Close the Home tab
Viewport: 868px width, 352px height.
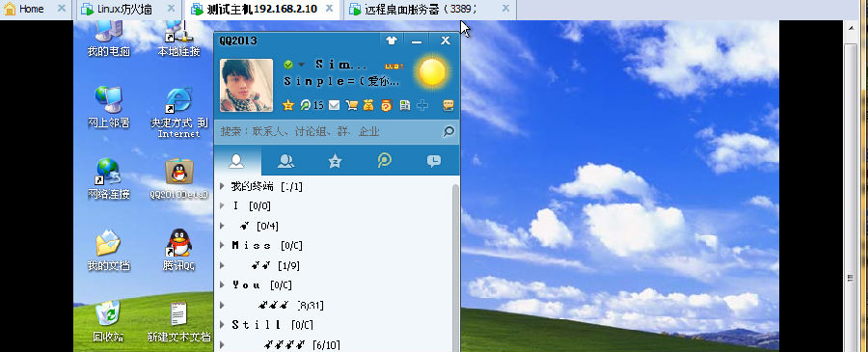(x=62, y=9)
